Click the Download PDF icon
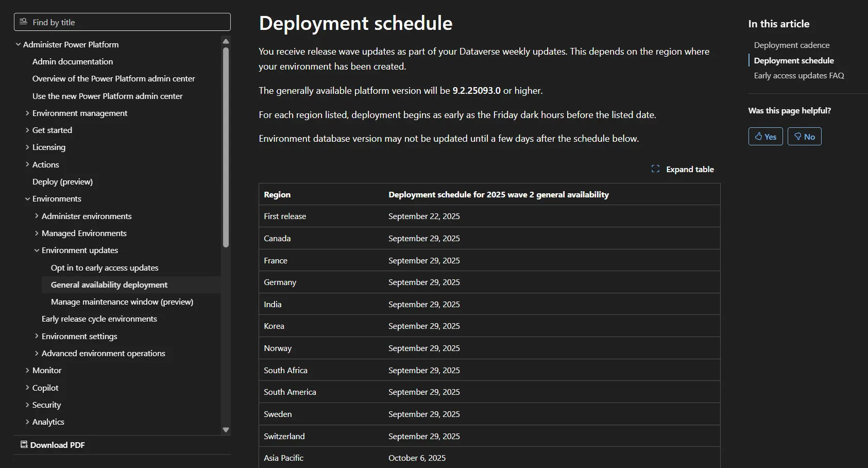The height and width of the screenshot is (468, 868). click(24, 444)
